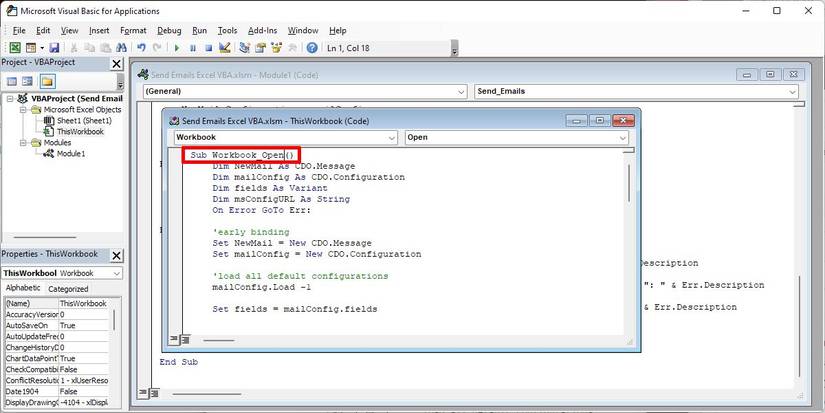This screenshot has width=825, height=413.
Task: Close the Project - VBAProject panel
Action: click(116, 64)
